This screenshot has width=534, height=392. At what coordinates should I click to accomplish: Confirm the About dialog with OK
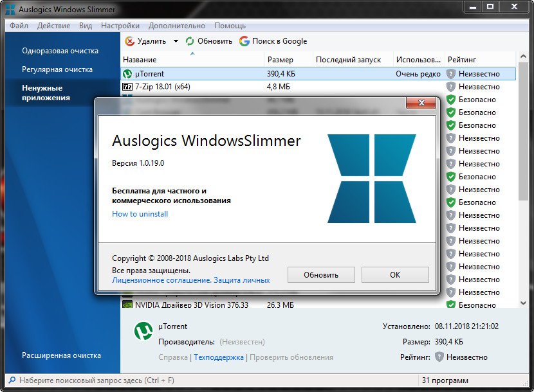point(395,274)
